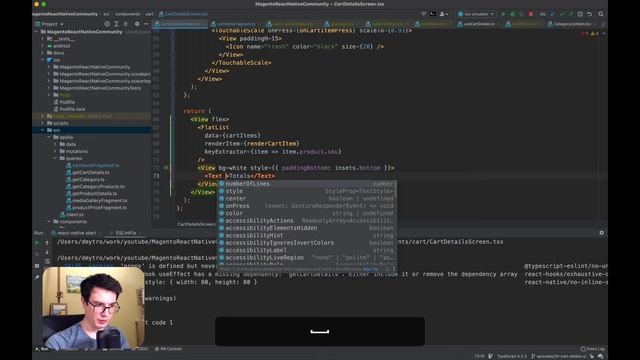This screenshot has height=360, width=640.
Task: Click the Debug bug icon in top toolbar
Action: [x=513, y=14]
